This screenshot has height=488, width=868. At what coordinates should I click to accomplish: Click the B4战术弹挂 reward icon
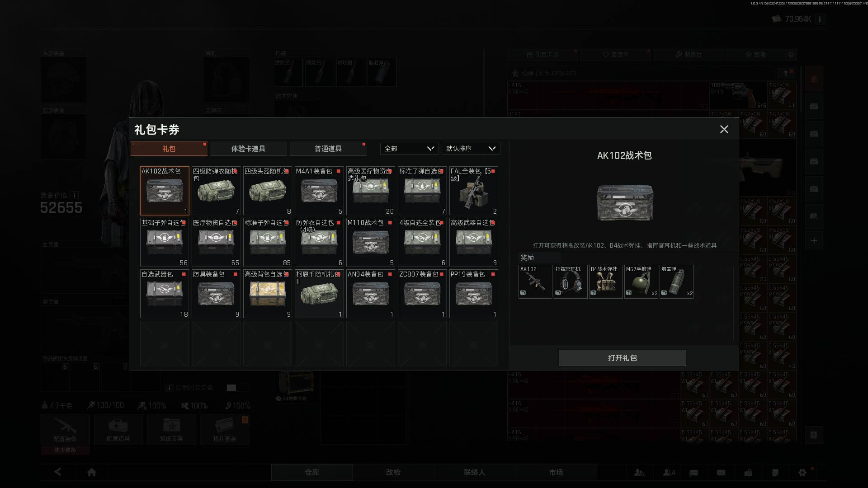[x=605, y=282]
